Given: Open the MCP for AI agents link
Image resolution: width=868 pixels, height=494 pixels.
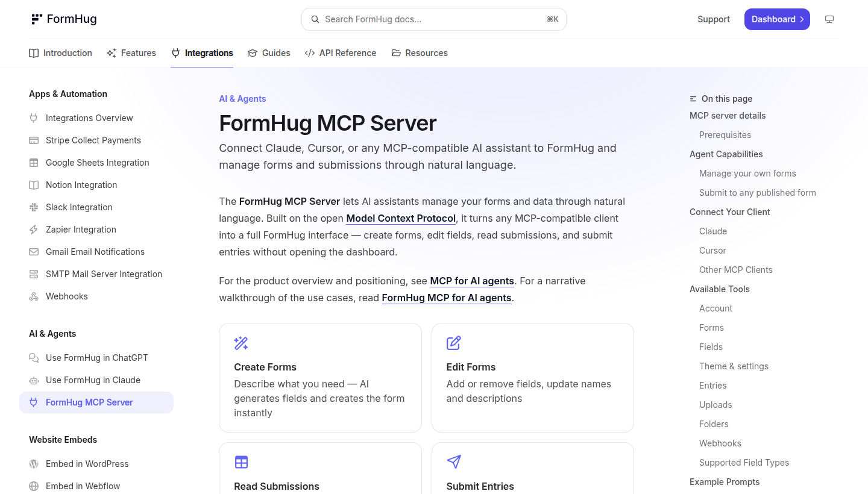Looking at the screenshot, I should 472,281.
